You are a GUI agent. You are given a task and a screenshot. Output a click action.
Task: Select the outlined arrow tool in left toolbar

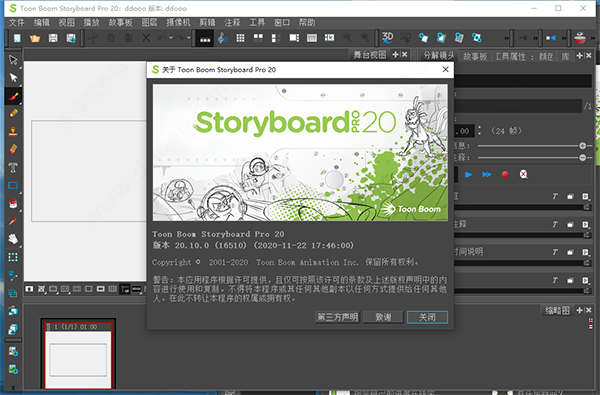click(13, 60)
